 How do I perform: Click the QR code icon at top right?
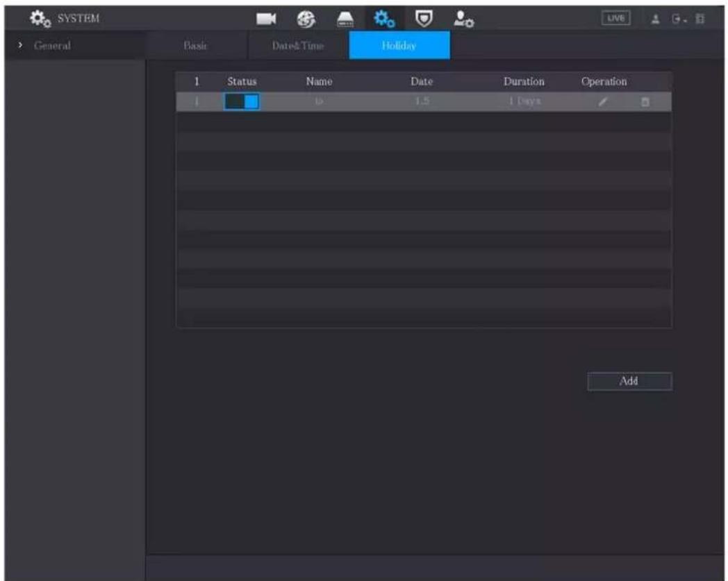[700, 19]
